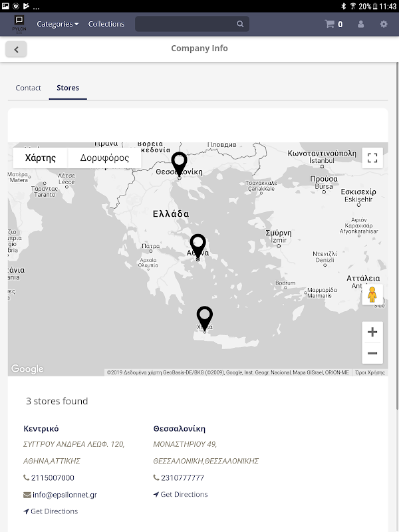The height and width of the screenshot is (532, 399).
Task: Click the Chania map pin on Crete
Action: 205,318
